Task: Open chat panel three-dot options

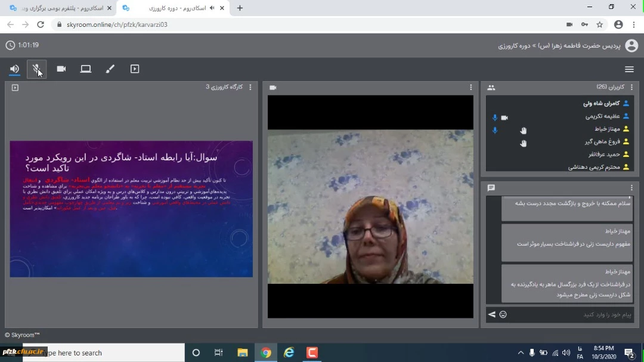Action: click(x=631, y=188)
